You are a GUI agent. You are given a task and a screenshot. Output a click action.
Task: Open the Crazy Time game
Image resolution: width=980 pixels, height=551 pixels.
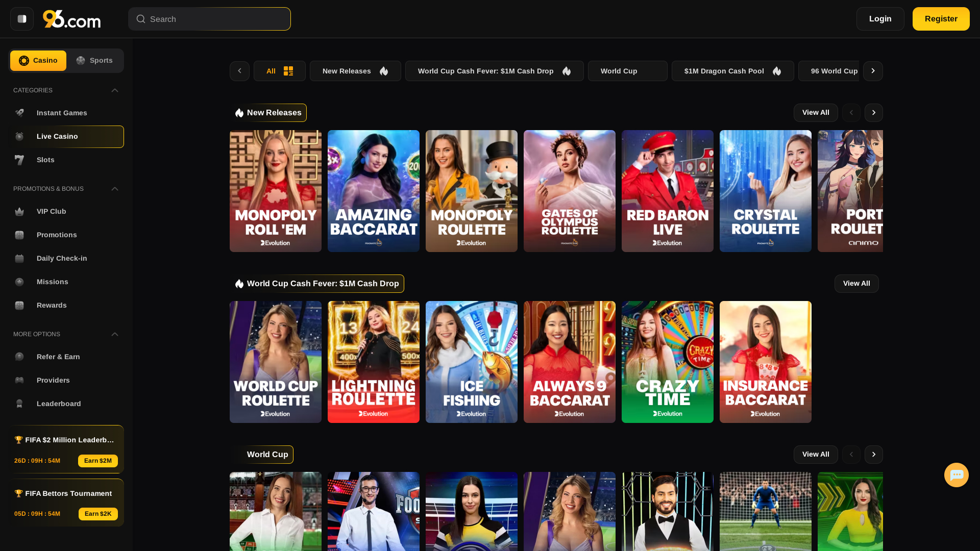[668, 362]
